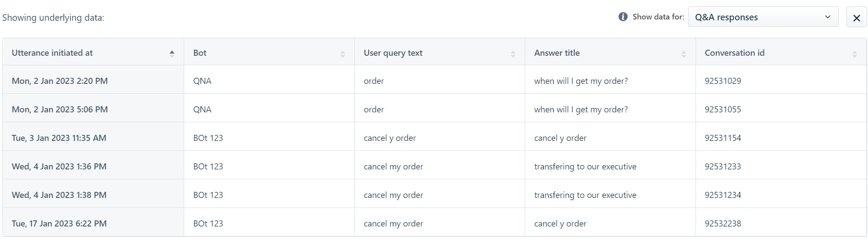Click conversation id 92531154
This screenshot has height=239, width=868.
[723, 138]
